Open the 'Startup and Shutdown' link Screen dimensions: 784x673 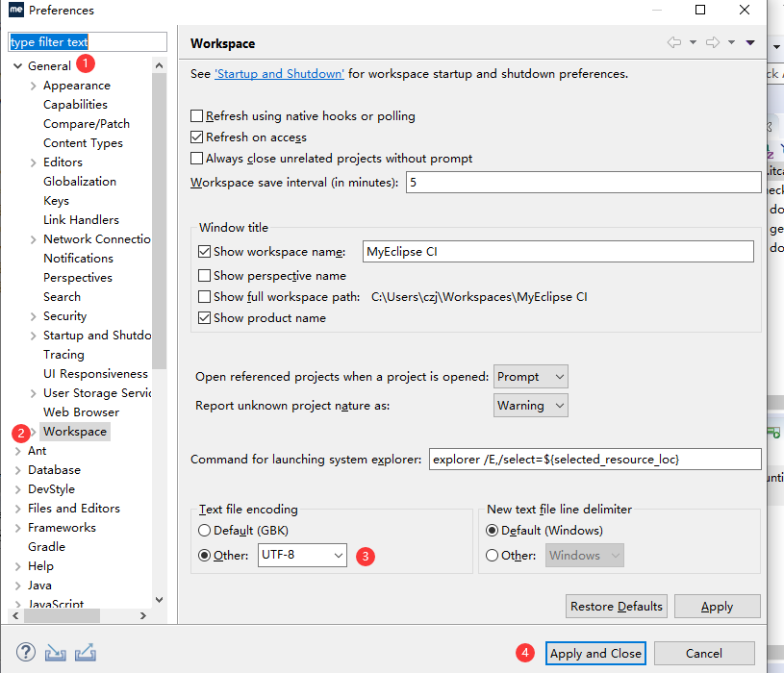[279, 74]
